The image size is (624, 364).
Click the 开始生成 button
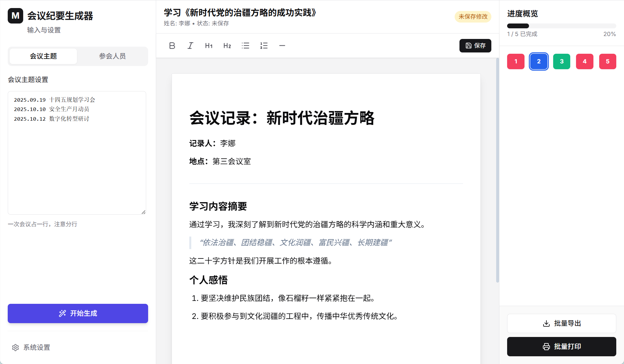click(x=78, y=313)
